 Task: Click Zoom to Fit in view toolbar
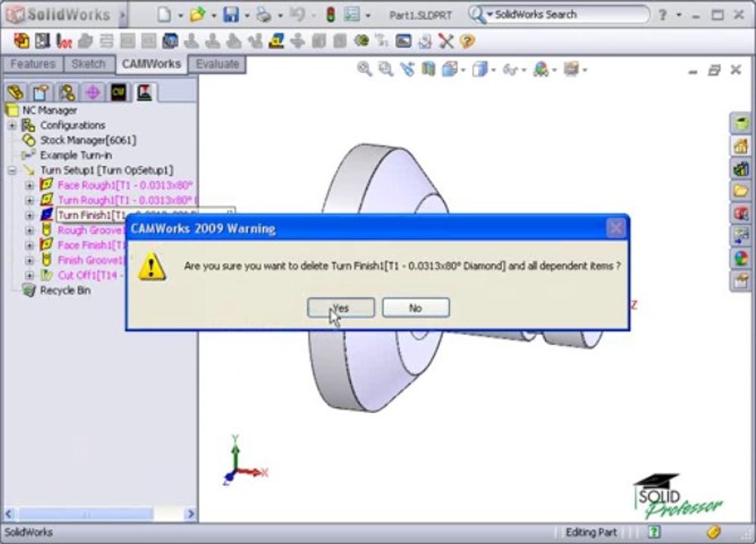[x=364, y=70]
